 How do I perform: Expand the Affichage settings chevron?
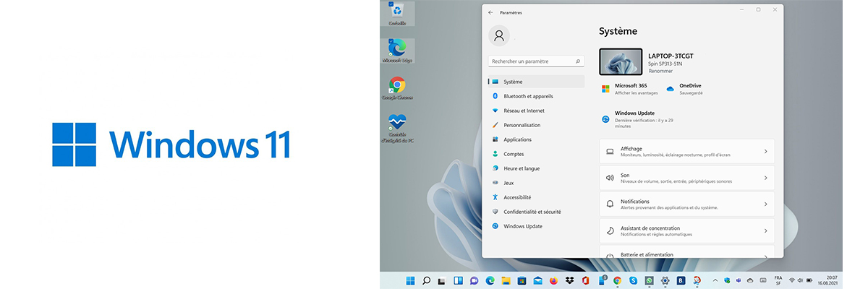pos(765,152)
